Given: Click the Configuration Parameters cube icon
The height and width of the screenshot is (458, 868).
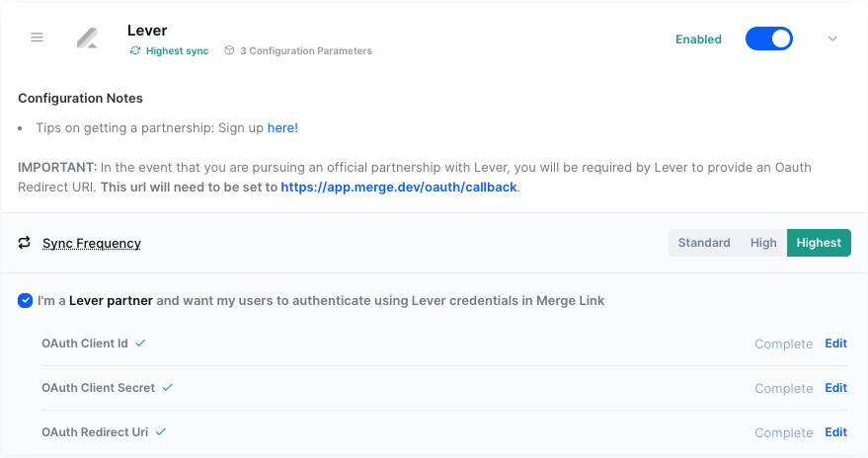Looking at the screenshot, I should tap(229, 51).
